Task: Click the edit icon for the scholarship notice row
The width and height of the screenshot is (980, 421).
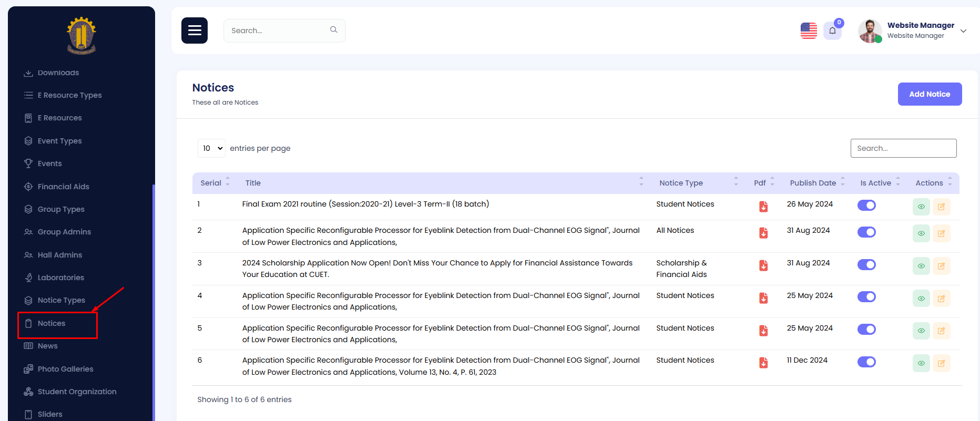Action: coord(941,266)
